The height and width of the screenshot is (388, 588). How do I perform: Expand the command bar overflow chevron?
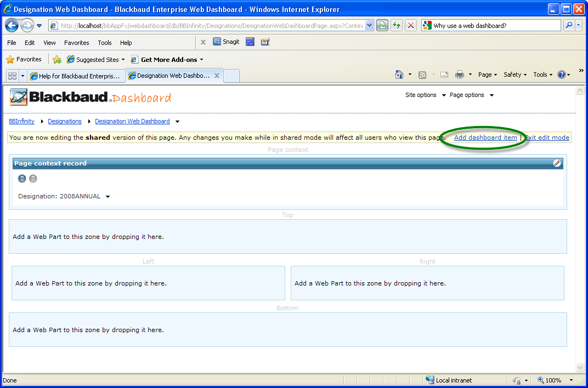(581, 70)
